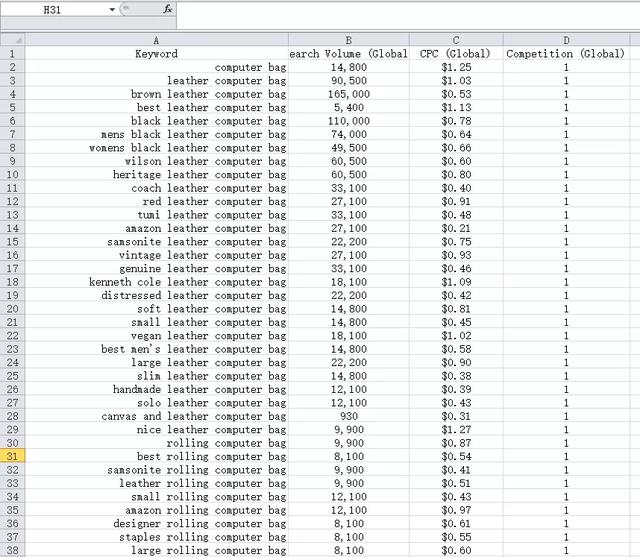Screen dimensions: 640x557
Task: Click the insert function fx icon
Action: click(167, 9)
